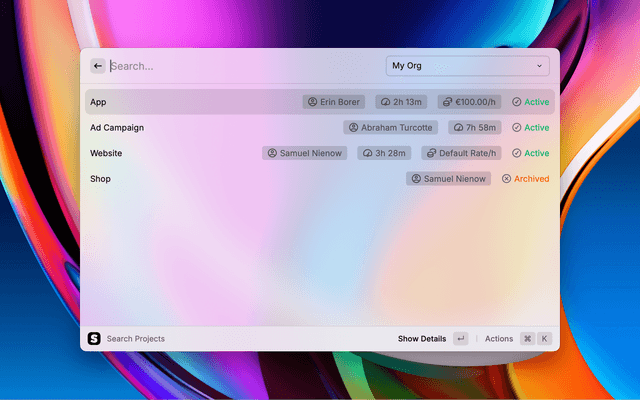Open the My Org dropdown

click(x=467, y=66)
